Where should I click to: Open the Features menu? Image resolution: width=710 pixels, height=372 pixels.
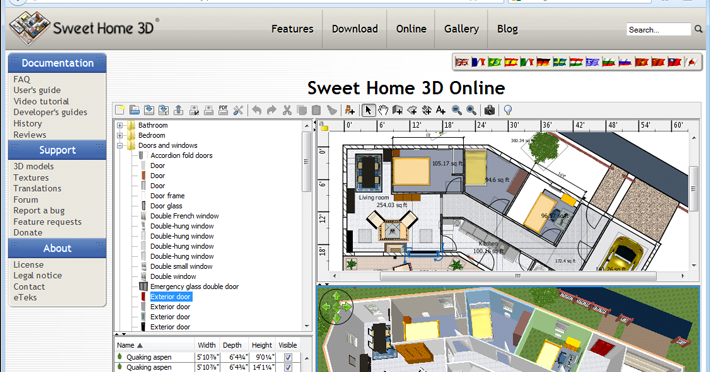coord(292,29)
